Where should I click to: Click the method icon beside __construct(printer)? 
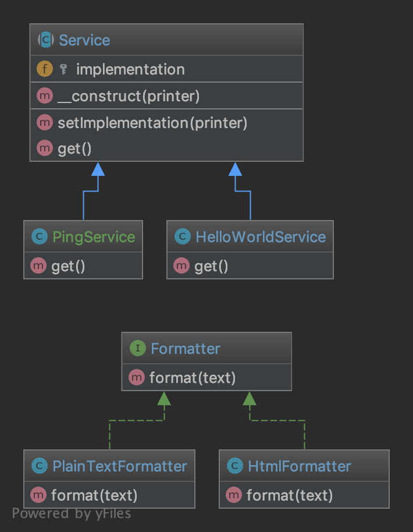[45, 96]
